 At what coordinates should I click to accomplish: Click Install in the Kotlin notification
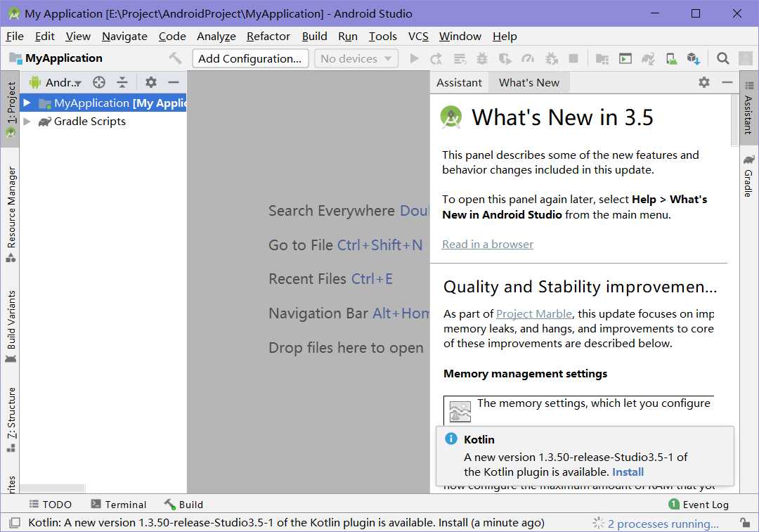click(628, 472)
